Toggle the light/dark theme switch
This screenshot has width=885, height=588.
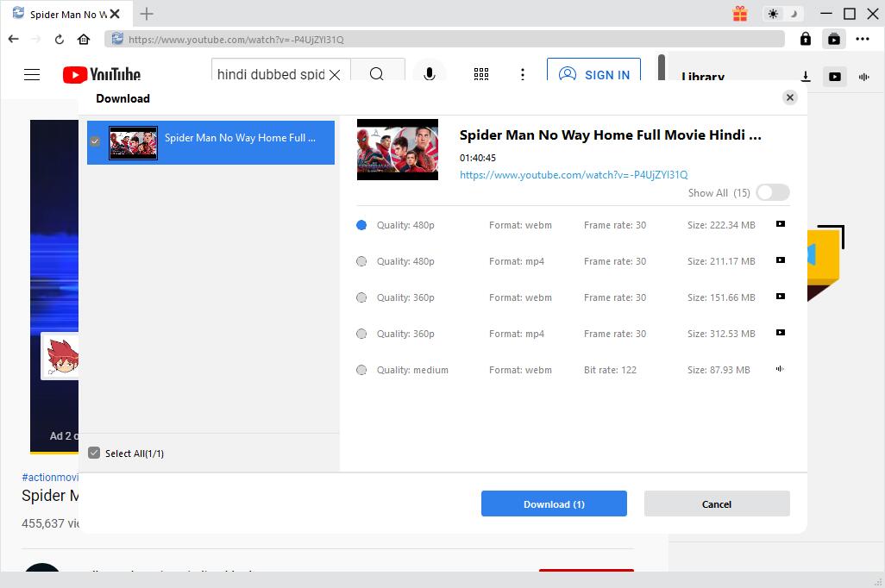(783, 14)
